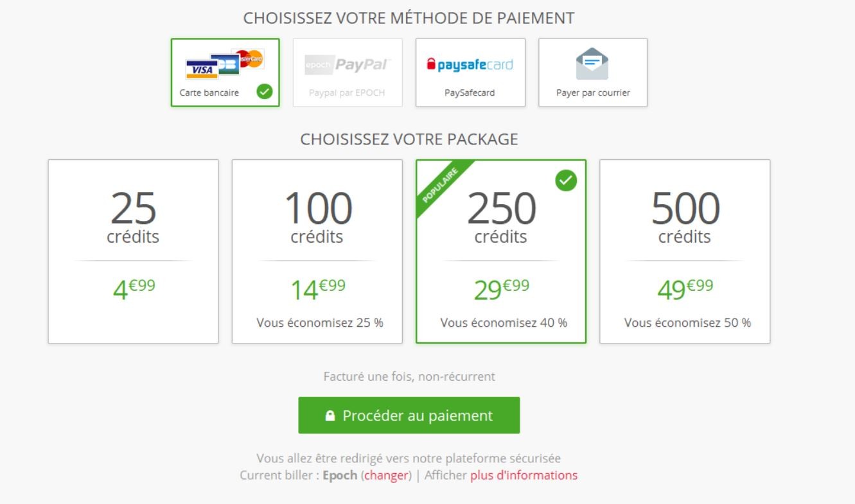Click the PayPal logo image
The image size is (855, 504).
pos(348,65)
